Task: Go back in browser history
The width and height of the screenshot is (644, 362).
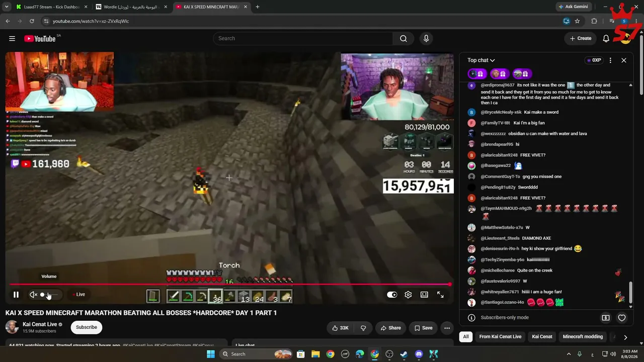Action: (x=8, y=21)
